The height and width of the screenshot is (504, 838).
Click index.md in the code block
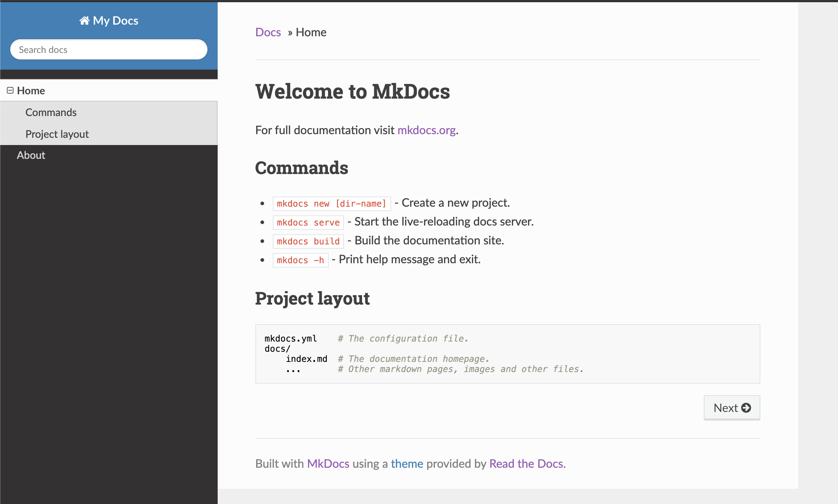[x=307, y=359]
